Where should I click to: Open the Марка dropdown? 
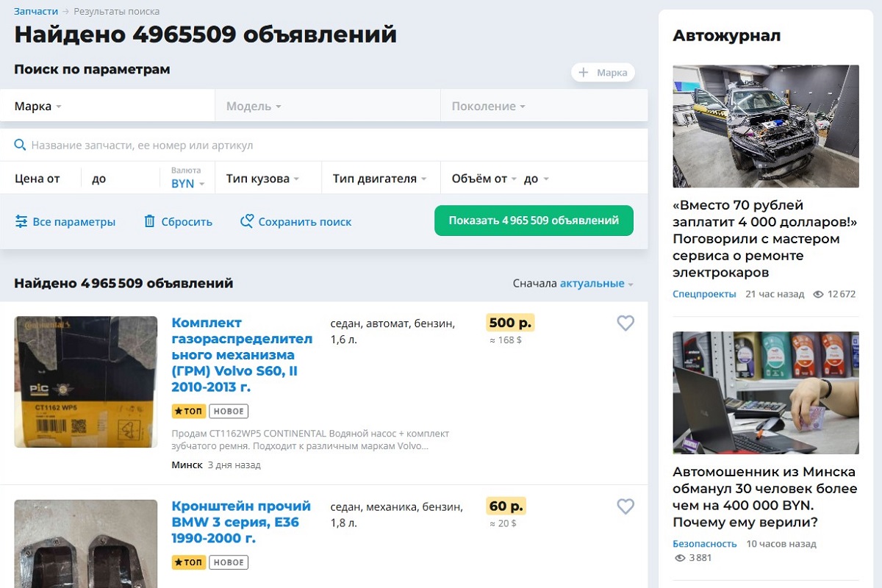point(107,106)
